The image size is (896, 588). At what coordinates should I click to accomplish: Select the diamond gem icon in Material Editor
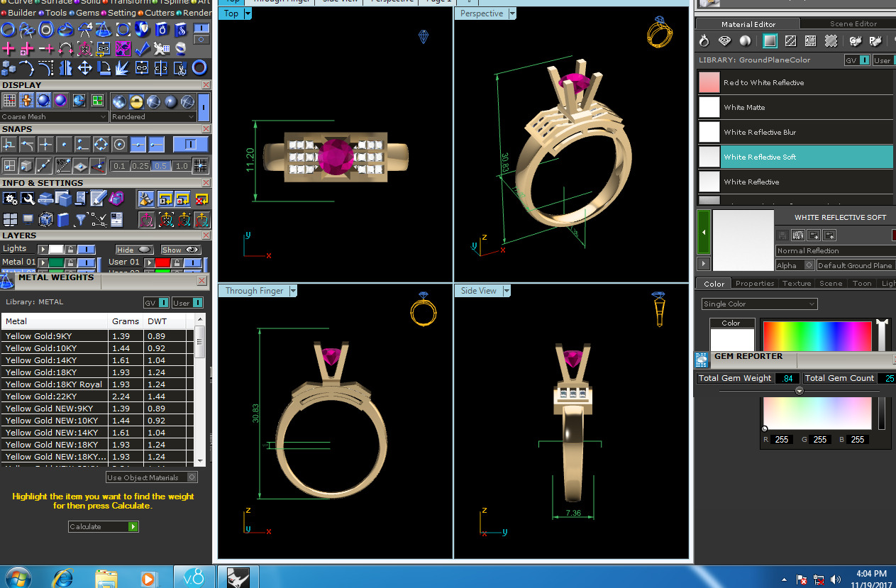click(724, 40)
